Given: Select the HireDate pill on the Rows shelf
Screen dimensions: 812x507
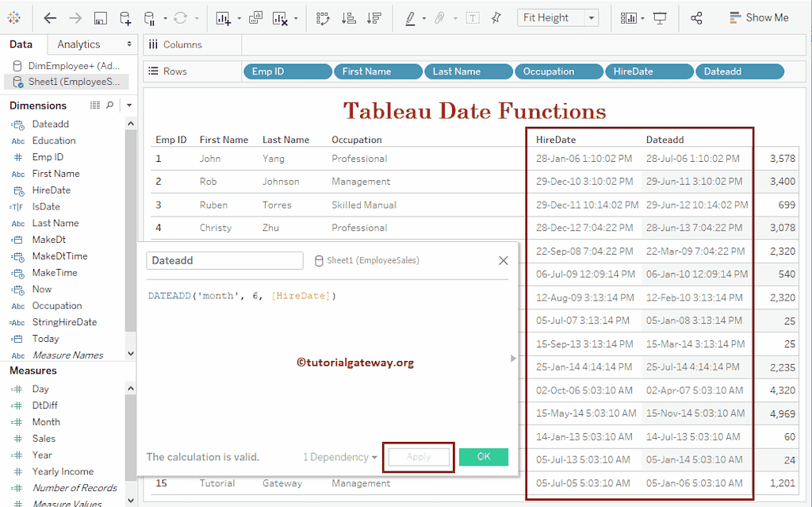Looking at the screenshot, I should (x=649, y=71).
